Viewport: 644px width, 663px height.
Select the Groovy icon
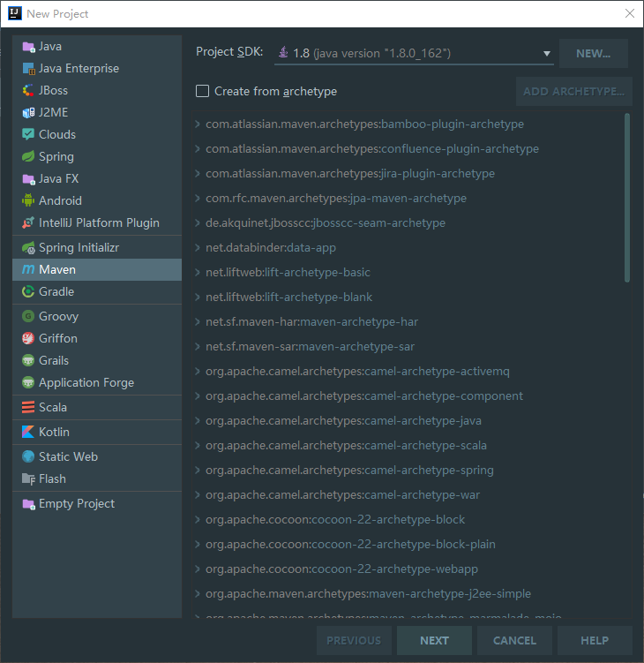(x=28, y=316)
